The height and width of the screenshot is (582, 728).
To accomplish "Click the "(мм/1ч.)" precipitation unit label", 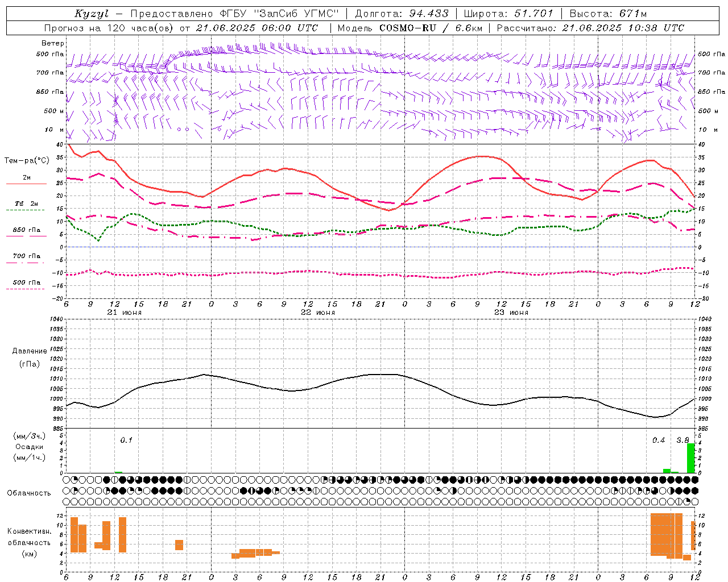I will point(30,458).
